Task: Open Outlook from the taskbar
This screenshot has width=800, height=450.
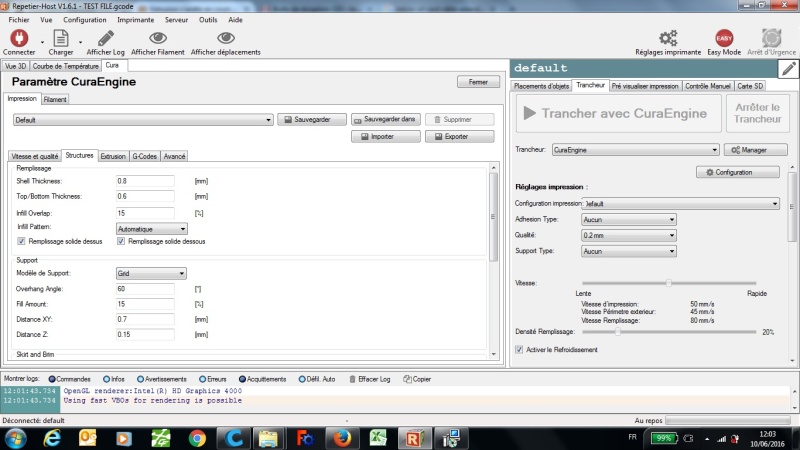Action: pyautogui.click(x=88, y=438)
